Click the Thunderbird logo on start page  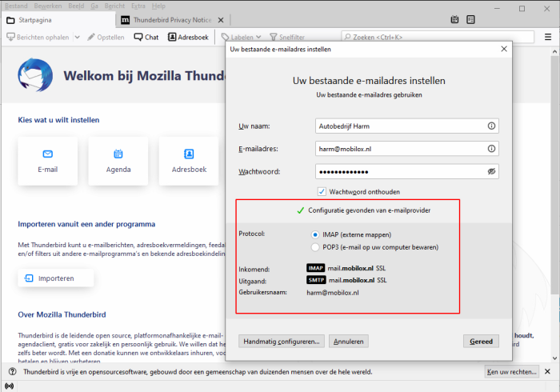35,75
